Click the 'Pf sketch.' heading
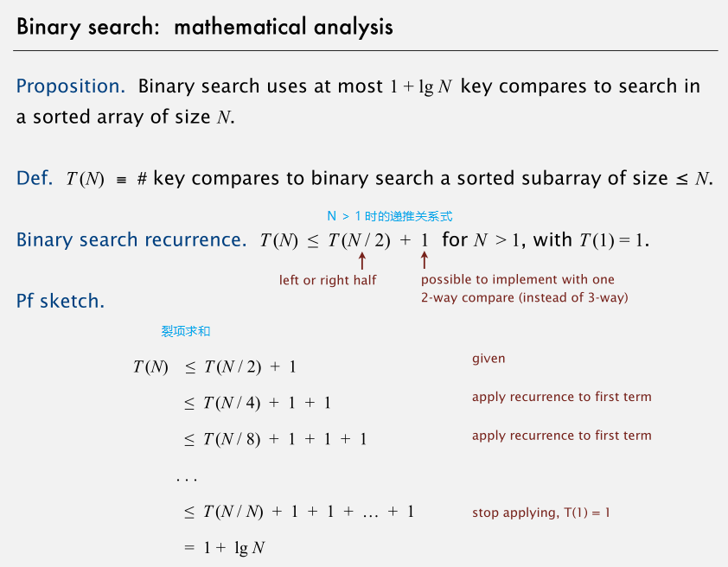This screenshot has height=567, width=728. [x=61, y=302]
